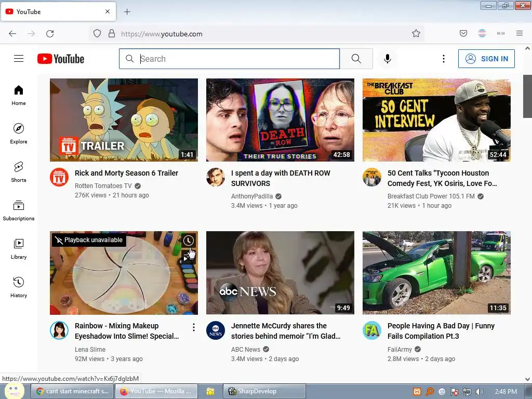532x399 pixels.
Task: Click Lena Slime channel name
Action: [x=90, y=350]
